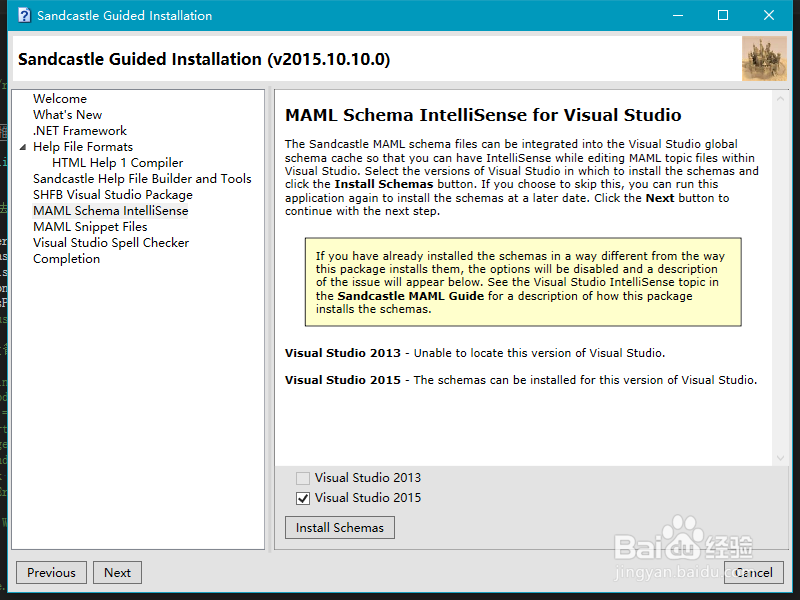The width and height of the screenshot is (800, 600).
Task: Select Help File Formats in the tree
Action: click(83, 147)
